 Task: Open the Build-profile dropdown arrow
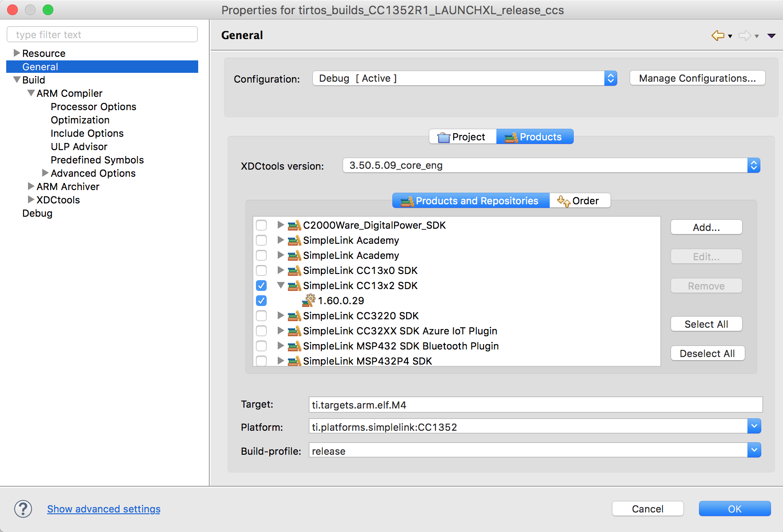click(754, 450)
